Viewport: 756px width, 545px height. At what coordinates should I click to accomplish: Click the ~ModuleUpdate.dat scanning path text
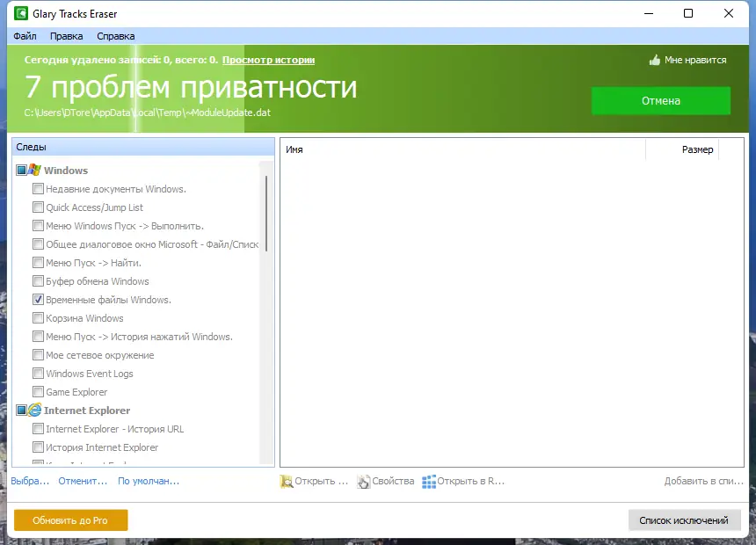tap(147, 113)
